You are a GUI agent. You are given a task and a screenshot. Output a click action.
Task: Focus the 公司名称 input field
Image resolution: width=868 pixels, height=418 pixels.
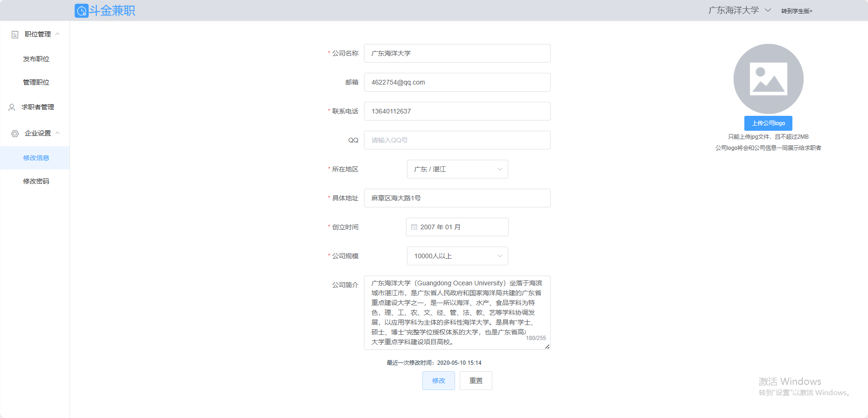457,53
